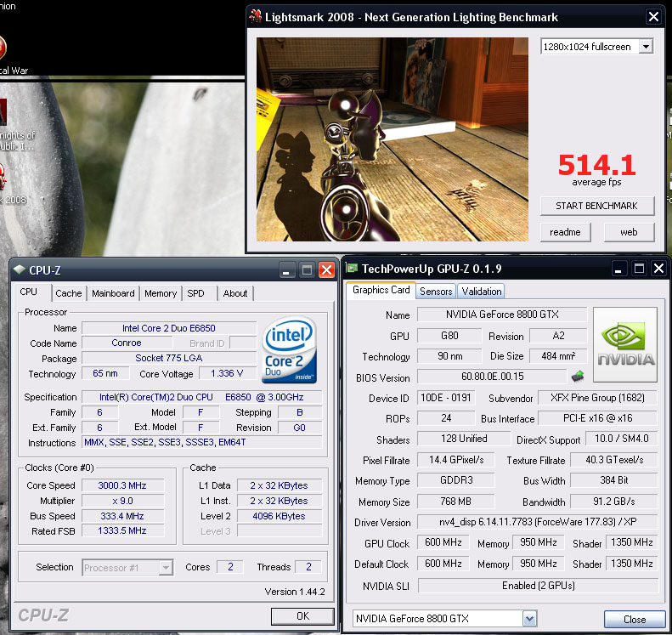The height and width of the screenshot is (635, 672).
Task: Open the Validation tab in GPU-Z
Action: [x=482, y=292]
